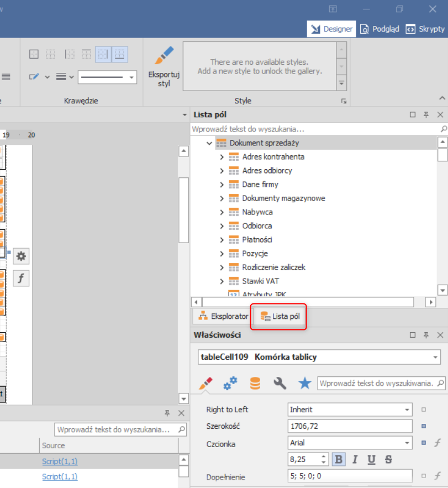448x488 pixels.
Task: Collapse the Dokument sprzedaży node
Action: tap(209, 143)
